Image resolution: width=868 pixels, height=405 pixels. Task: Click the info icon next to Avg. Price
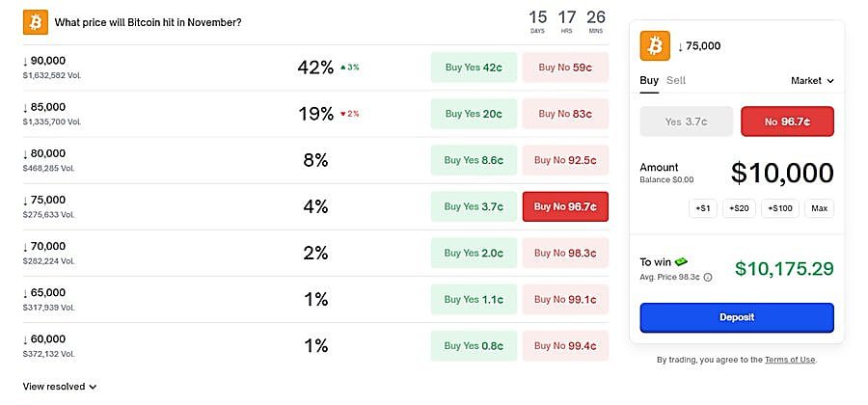click(708, 277)
